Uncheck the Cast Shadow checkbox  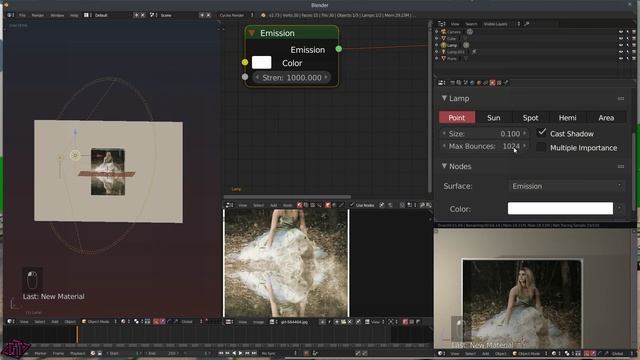tap(542, 133)
